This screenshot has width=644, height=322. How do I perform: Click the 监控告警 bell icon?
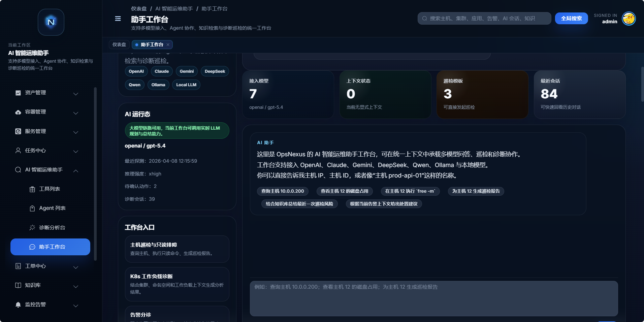[18, 304]
